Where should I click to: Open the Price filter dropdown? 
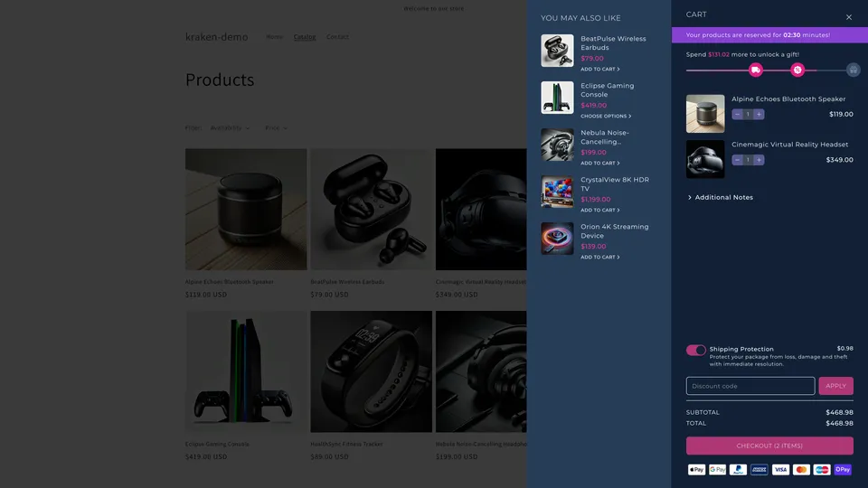(x=276, y=128)
